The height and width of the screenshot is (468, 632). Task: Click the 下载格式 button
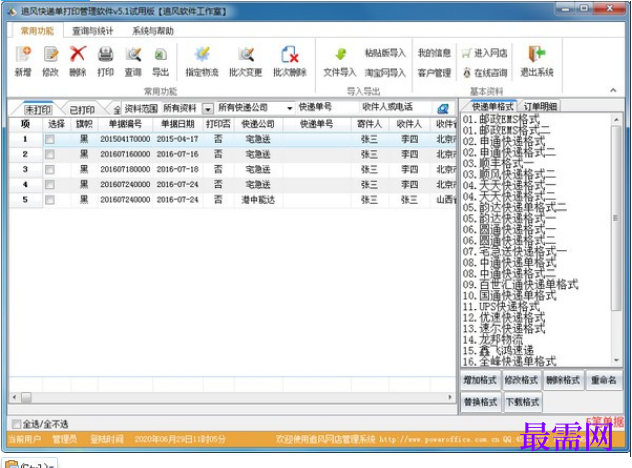click(522, 402)
